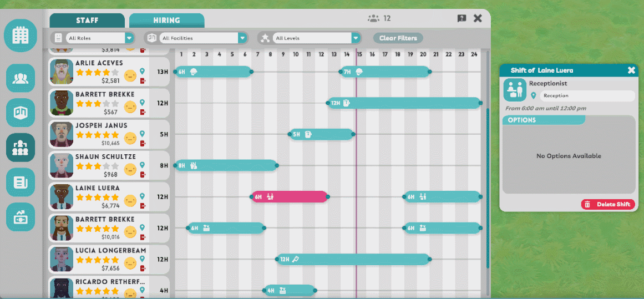Open the All Facilities dropdown
The width and height of the screenshot is (644, 299).
[x=242, y=38]
